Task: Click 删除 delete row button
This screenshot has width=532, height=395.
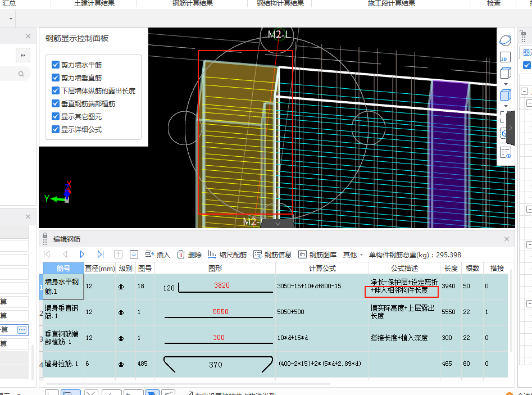Action: [x=190, y=255]
